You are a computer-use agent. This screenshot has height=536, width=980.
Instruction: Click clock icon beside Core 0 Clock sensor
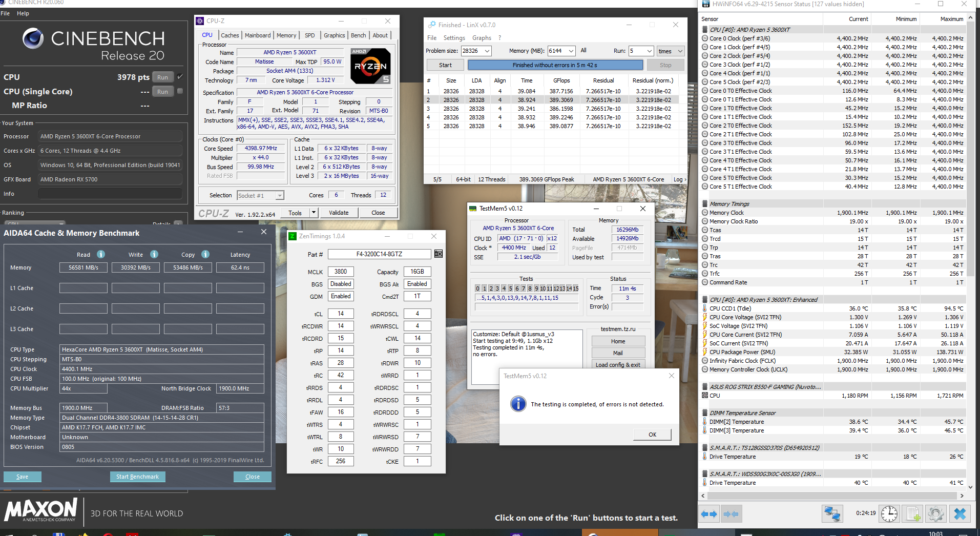pyautogui.click(x=705, y=38)
